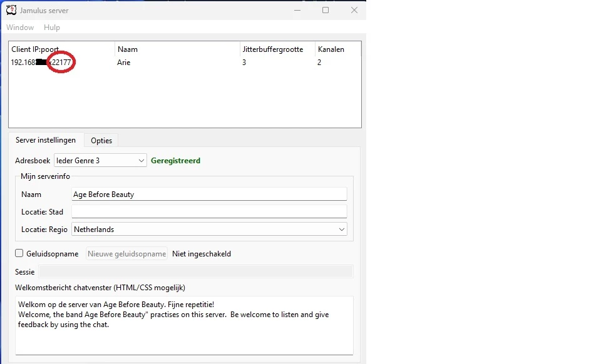Click the 'Niet ingeschakeld' recording status text
This screenshot has width=616, height=364.
click(x=202, y=254)
